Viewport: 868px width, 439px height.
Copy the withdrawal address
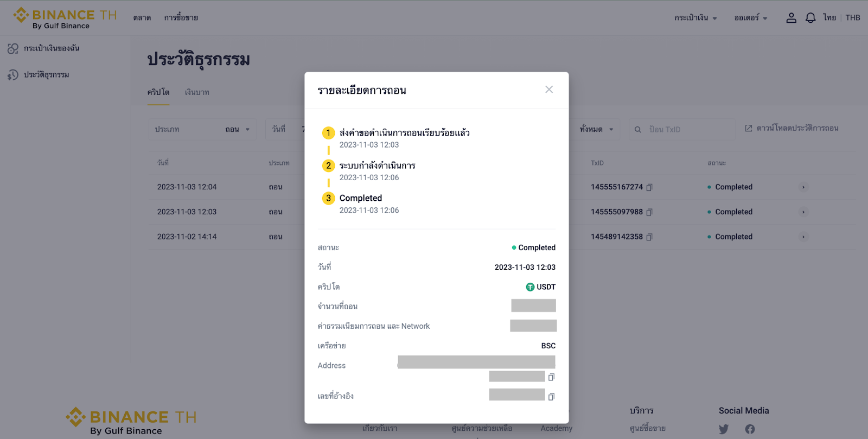coord(551,377)
